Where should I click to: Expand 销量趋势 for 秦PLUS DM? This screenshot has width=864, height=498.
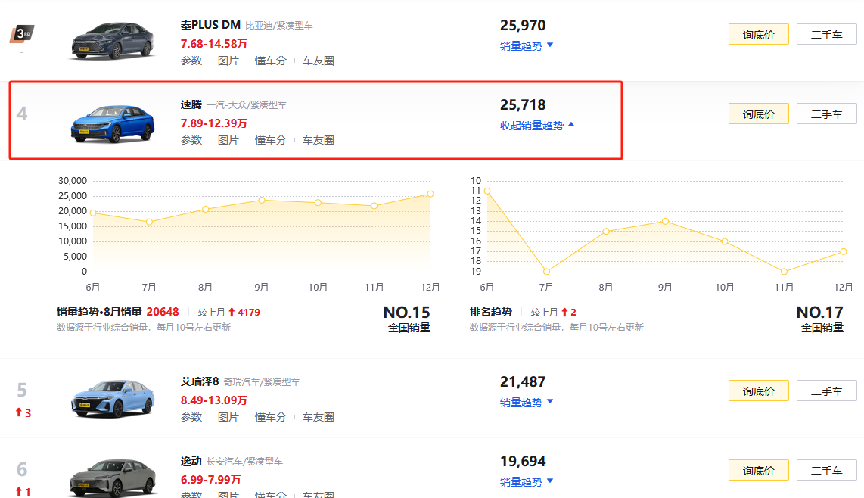[x=526, y=46]
